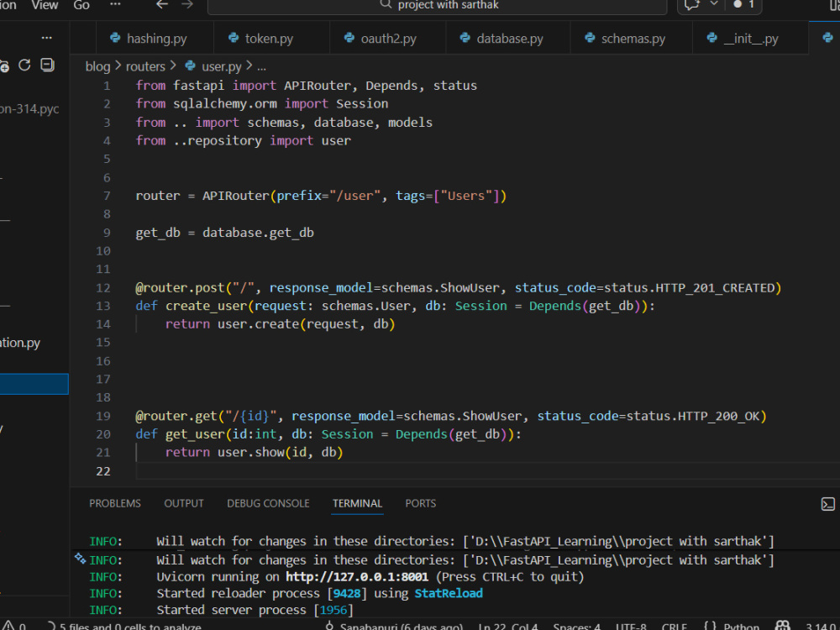Open the git blame 'Sanabapuri (6 days ago)' status

tap(394, 626)
